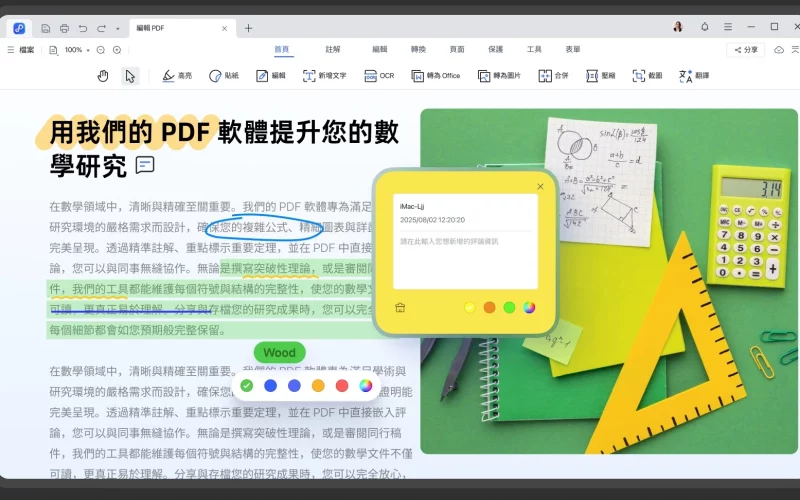Open the 貼紙 sticker tool
This screenshot has height=500, width=800.
tap(223, 75)
